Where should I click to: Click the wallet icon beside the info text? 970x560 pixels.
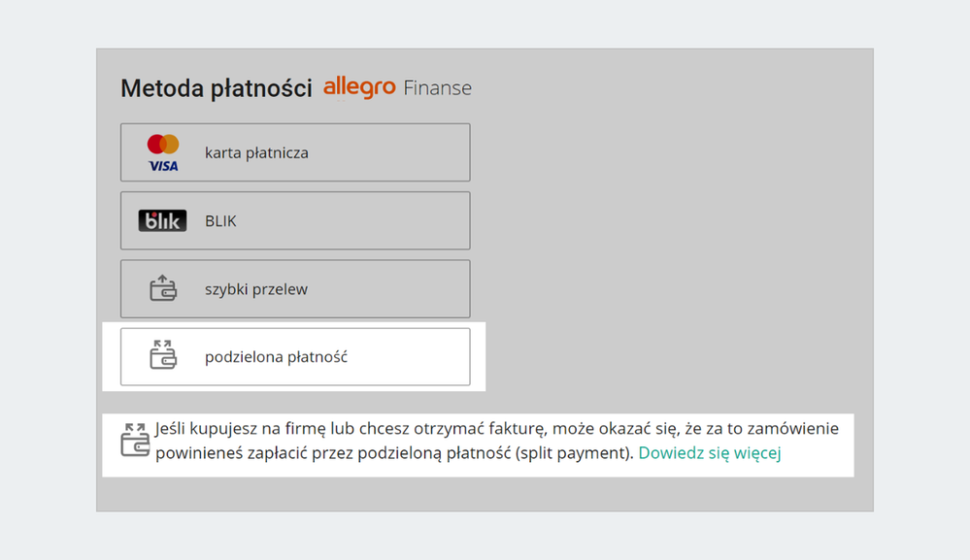tap(135, 440)
